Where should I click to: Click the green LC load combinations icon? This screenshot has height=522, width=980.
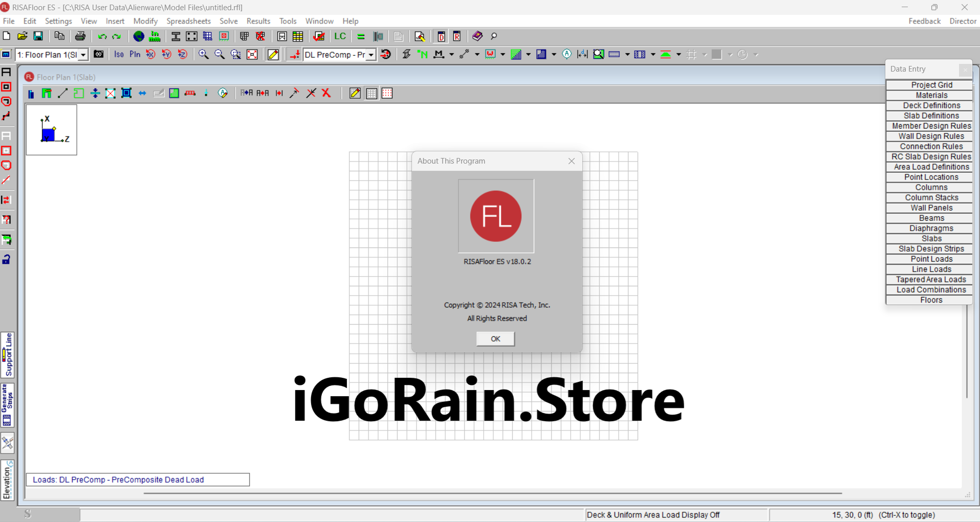[340, 36]
